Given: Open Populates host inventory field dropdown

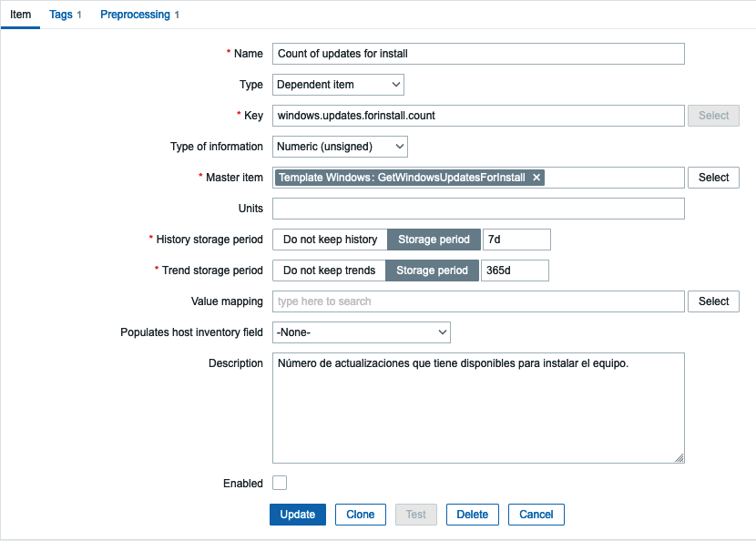Looking at the screenshot, I should (x=362, y=332).
